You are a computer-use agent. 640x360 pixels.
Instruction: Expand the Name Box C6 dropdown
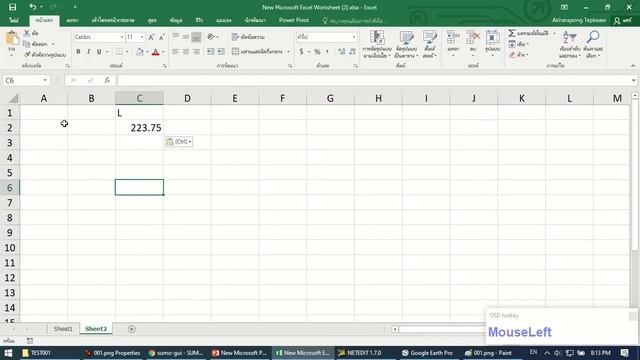pos(45,80)
